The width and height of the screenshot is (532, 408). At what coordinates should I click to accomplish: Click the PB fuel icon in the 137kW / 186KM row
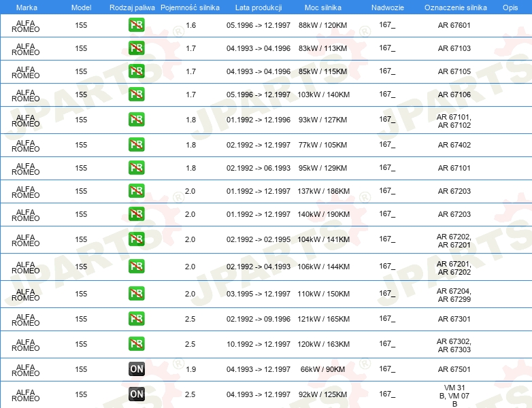point(136,191)
